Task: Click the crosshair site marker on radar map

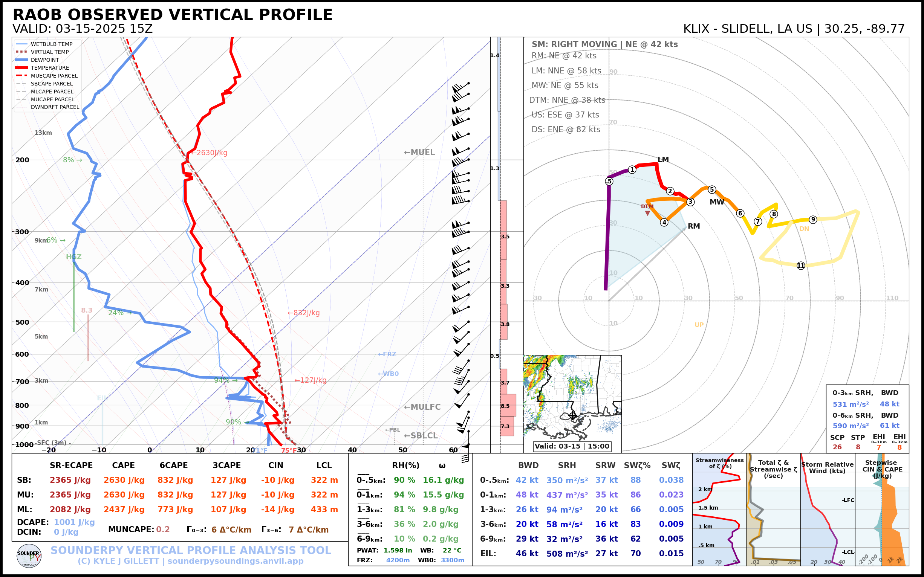Action: click(572, 415)
